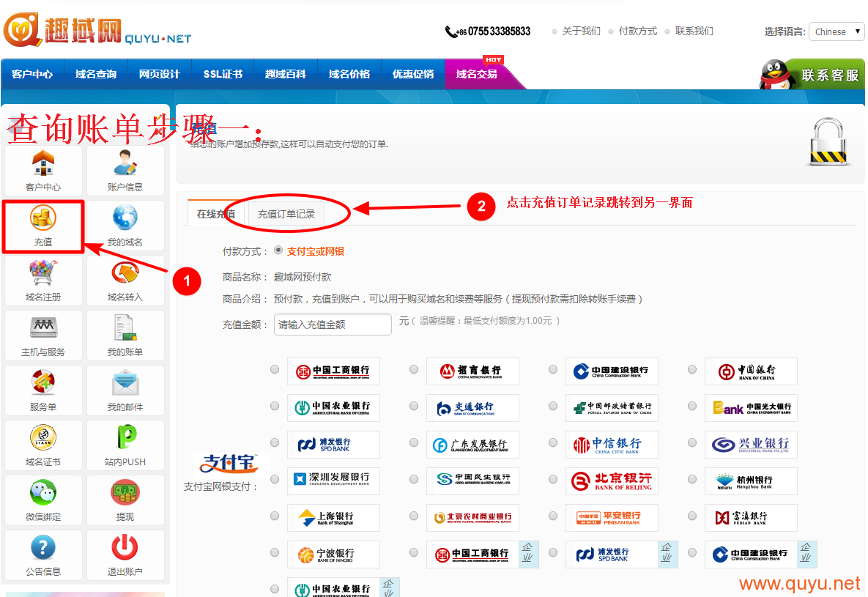
Task: Click the 趣域网 QUYU.NET site logo
Action: (97, 29)
